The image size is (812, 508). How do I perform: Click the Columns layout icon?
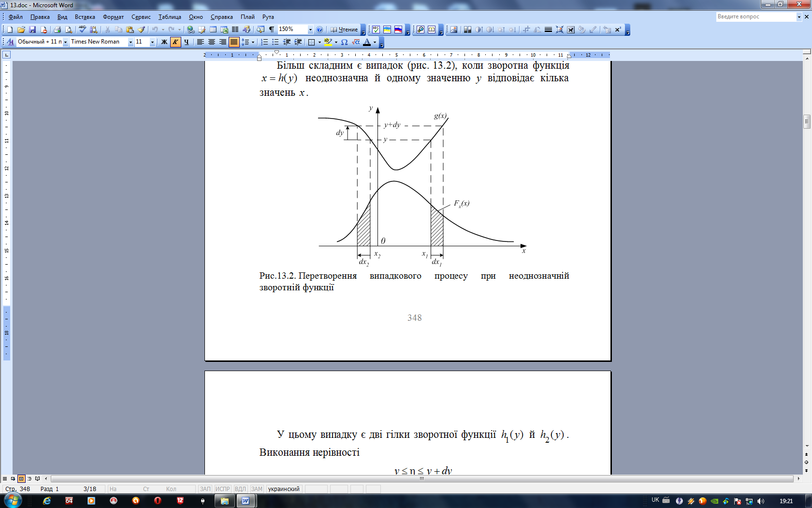[235, 30]
